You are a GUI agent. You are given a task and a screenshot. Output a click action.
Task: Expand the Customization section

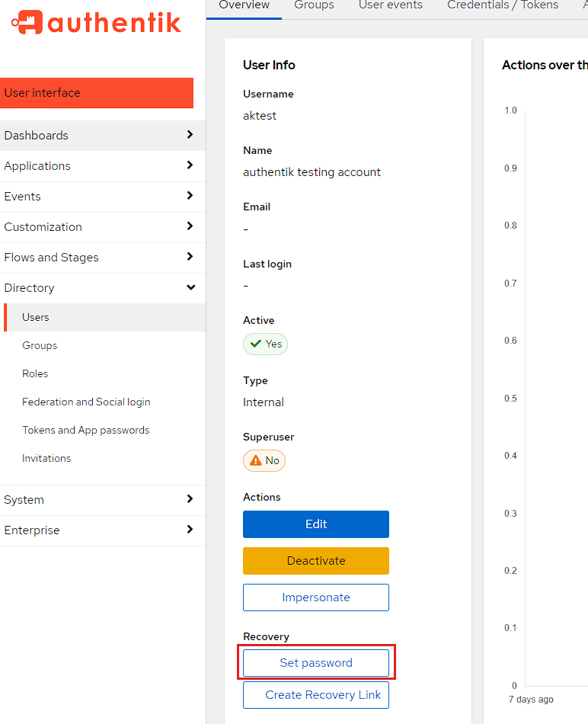click(102, 227)
